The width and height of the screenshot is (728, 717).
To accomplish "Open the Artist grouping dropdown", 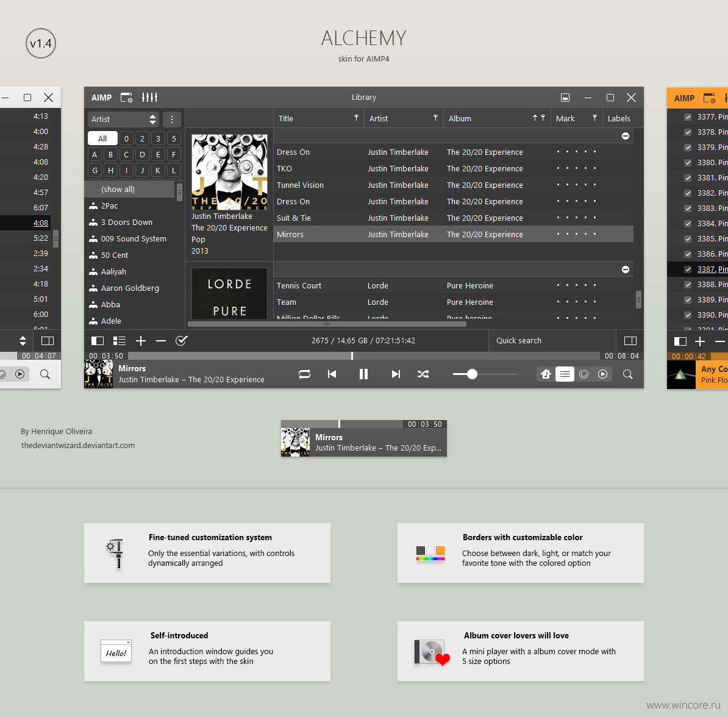I will point(124,120).
